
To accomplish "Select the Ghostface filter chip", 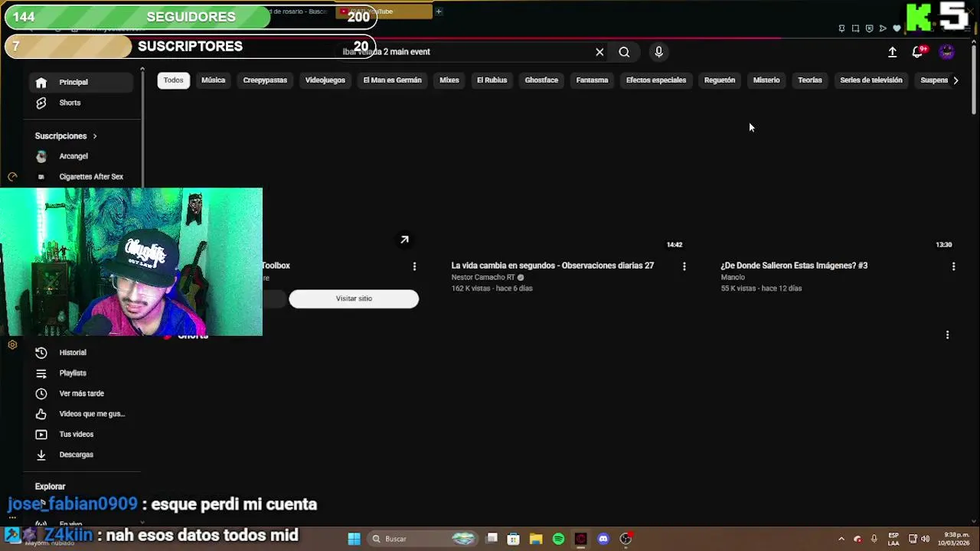I will tap(541, 80).
